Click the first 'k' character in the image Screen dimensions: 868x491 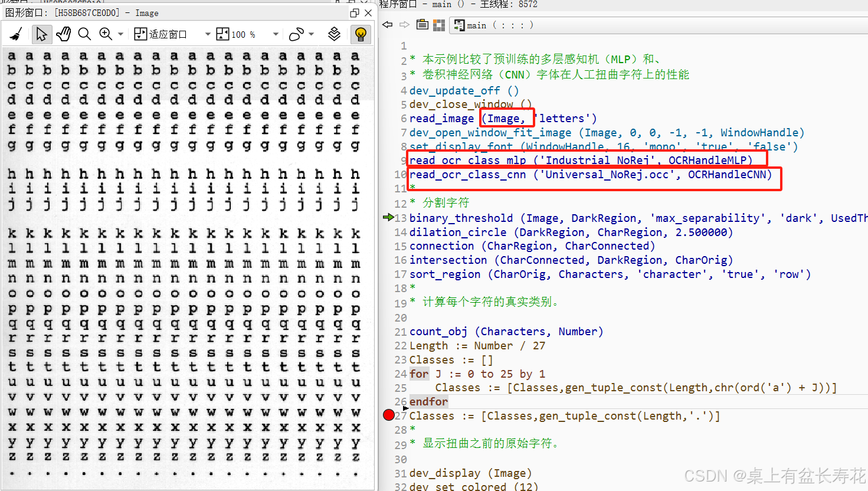(x=12, y=233)
